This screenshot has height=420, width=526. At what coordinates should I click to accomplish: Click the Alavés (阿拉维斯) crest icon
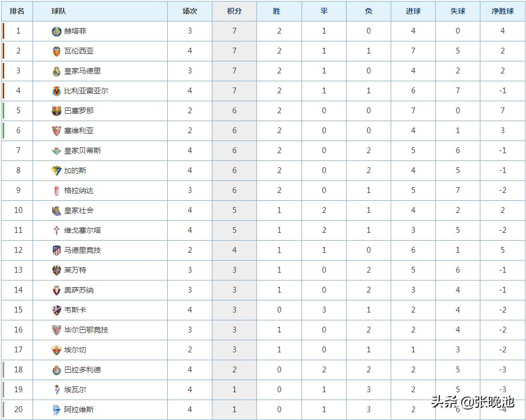point(57,410)
